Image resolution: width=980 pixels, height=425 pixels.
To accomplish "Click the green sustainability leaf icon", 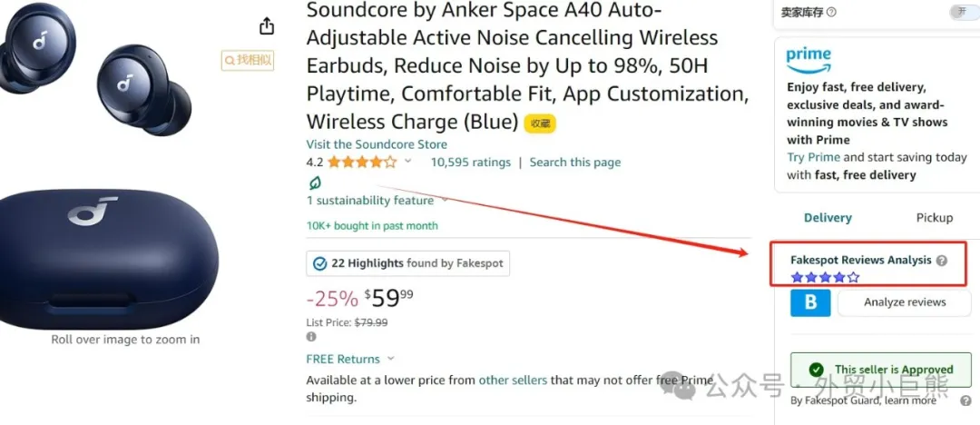I will pos(315,183).
